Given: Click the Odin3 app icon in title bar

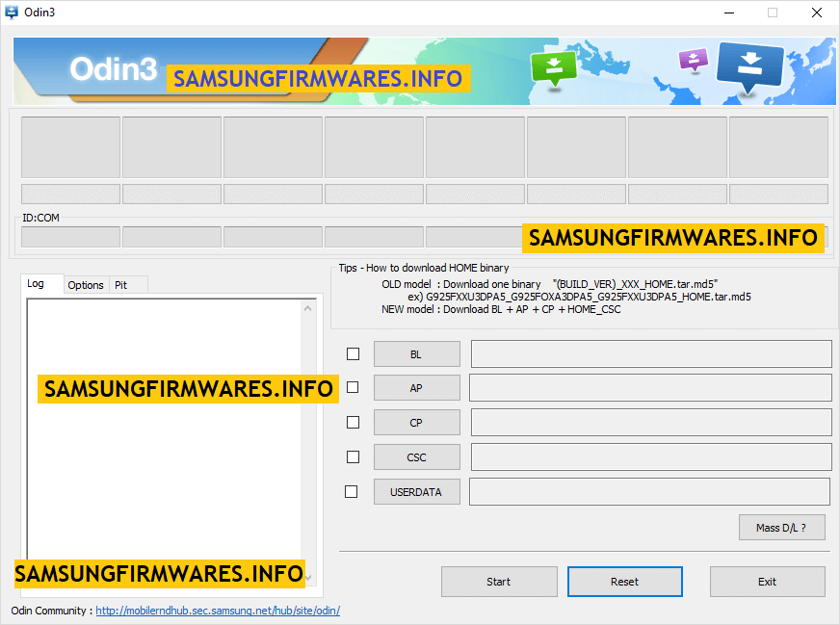Looking at the screenshot, I should [x=12, y=13].
